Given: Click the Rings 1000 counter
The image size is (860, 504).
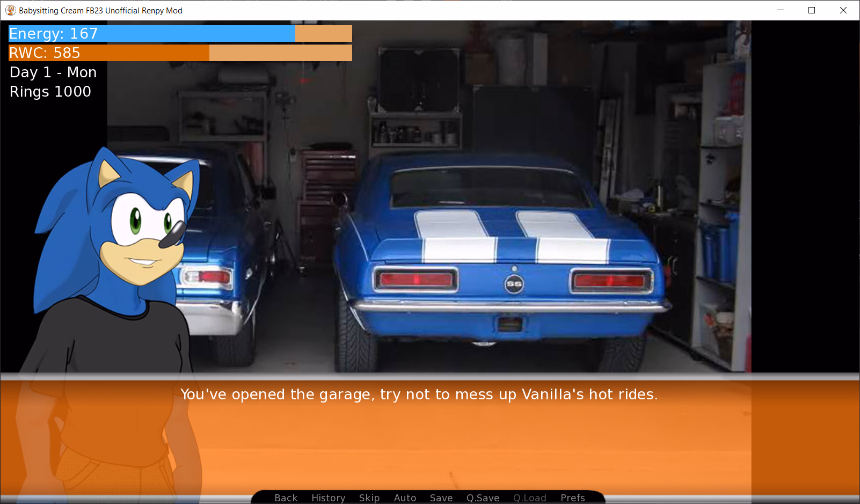Looking at the screenshot, I should (x=50, y=91).
